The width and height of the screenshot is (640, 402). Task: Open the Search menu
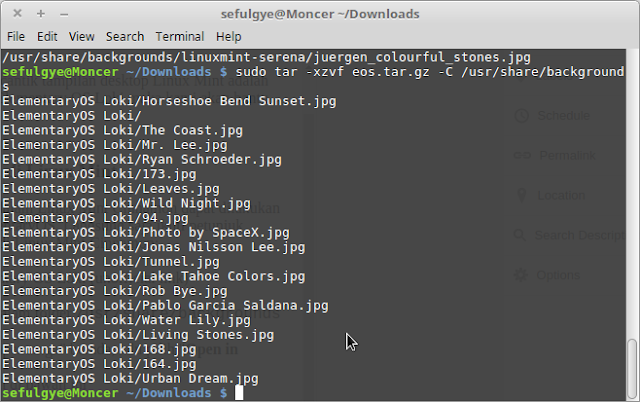[x=125, y=37]
